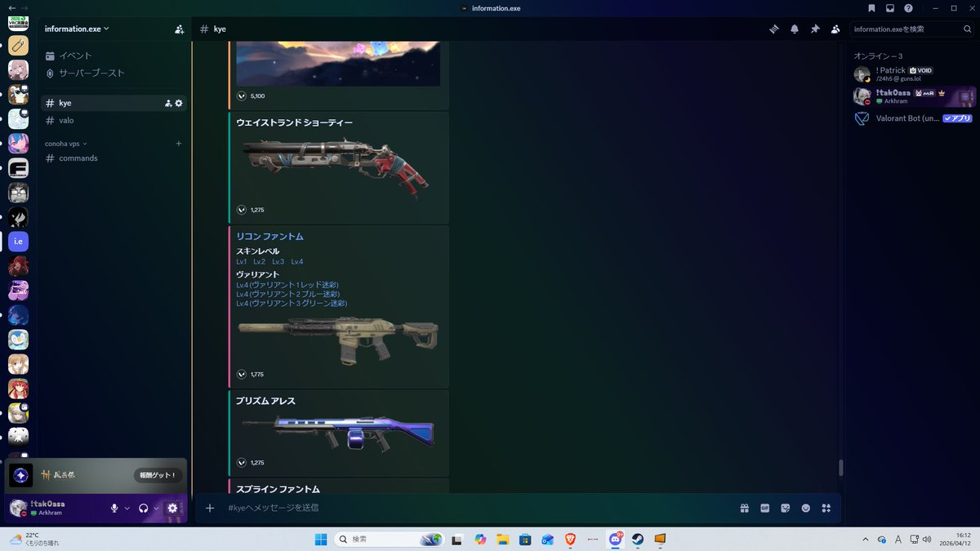Toggle headphone deafen in user panel

[x=144, y=508]
